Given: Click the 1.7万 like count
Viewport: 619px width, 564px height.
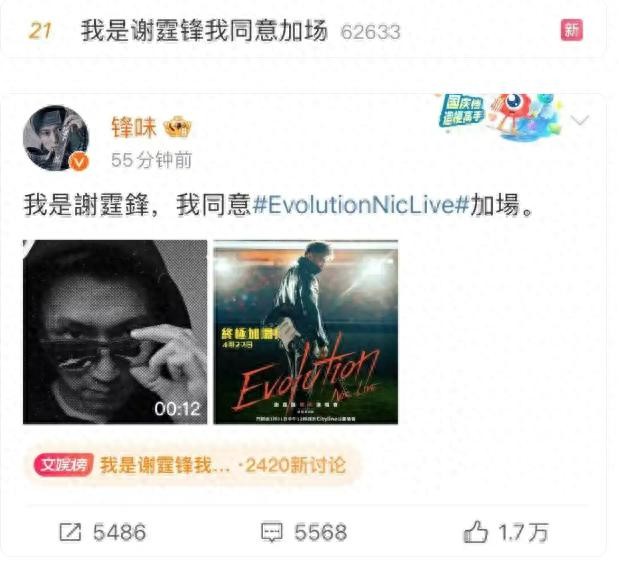Looking at the screenshot, I should coord(523,532).
